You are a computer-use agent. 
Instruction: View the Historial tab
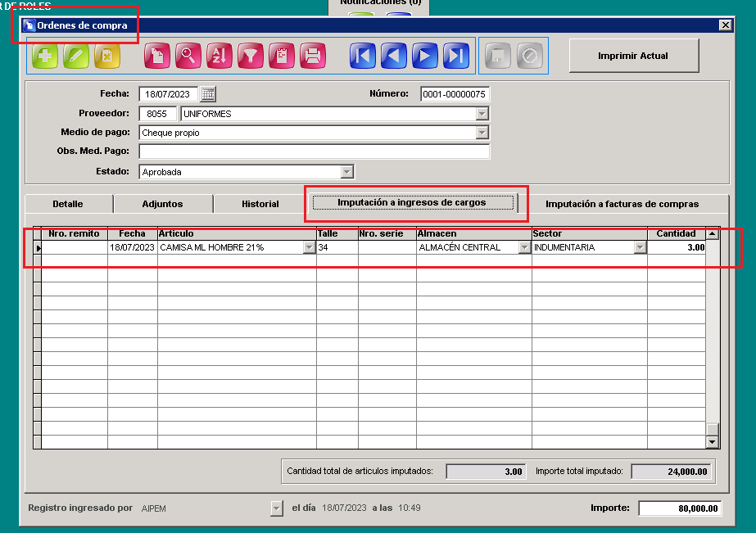(260, 204)
